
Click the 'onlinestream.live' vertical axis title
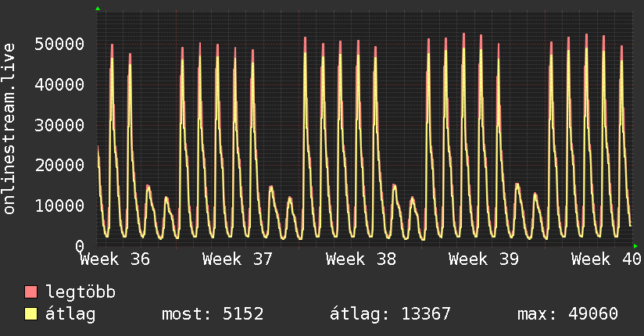[x=9, y=129]
